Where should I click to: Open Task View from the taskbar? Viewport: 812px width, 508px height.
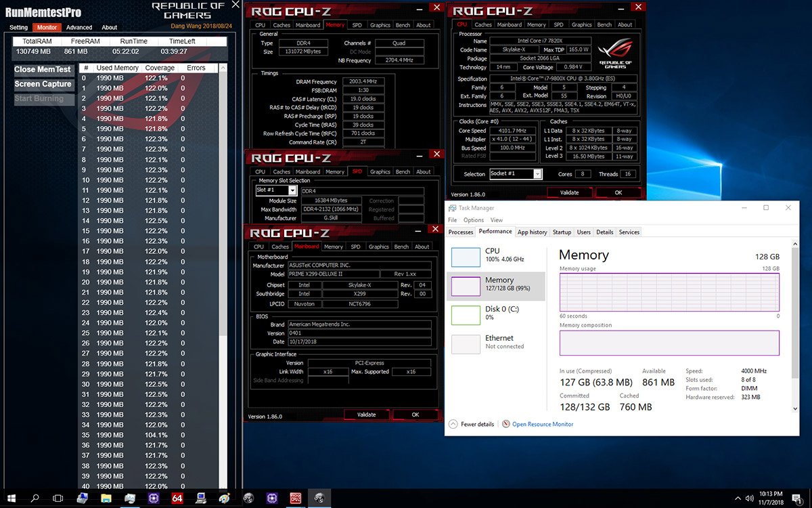tap(58, 498)
